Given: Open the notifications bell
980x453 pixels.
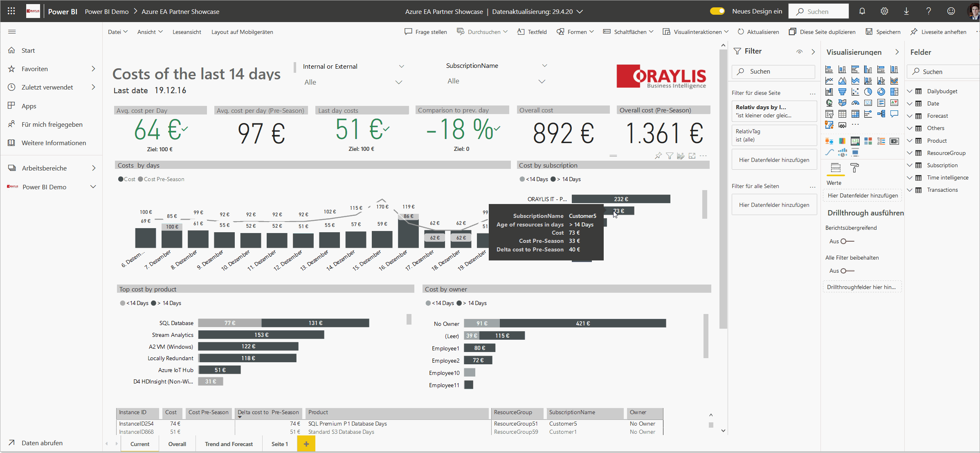Looking at the screenshot, I should tap(862, 11).
